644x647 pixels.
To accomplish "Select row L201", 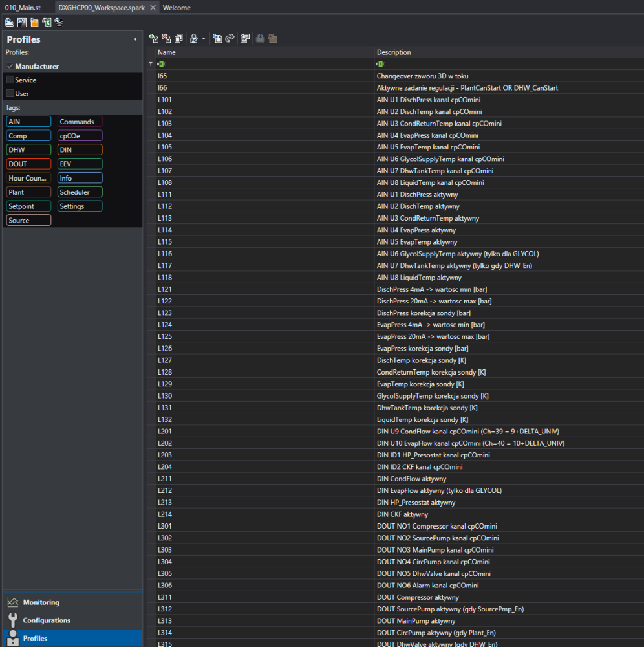I will 396,431.
